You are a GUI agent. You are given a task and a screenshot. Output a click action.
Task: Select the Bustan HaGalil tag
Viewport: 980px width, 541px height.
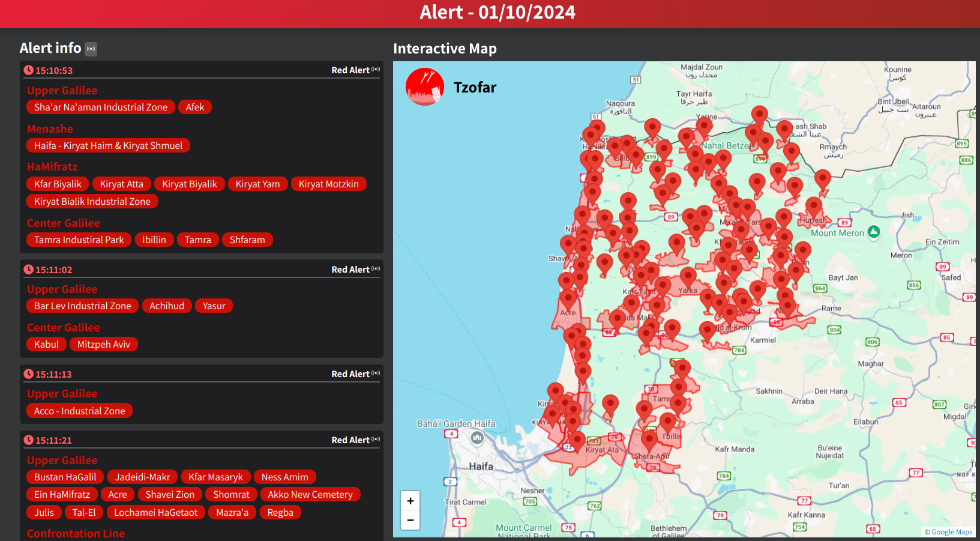pos(65,477)
